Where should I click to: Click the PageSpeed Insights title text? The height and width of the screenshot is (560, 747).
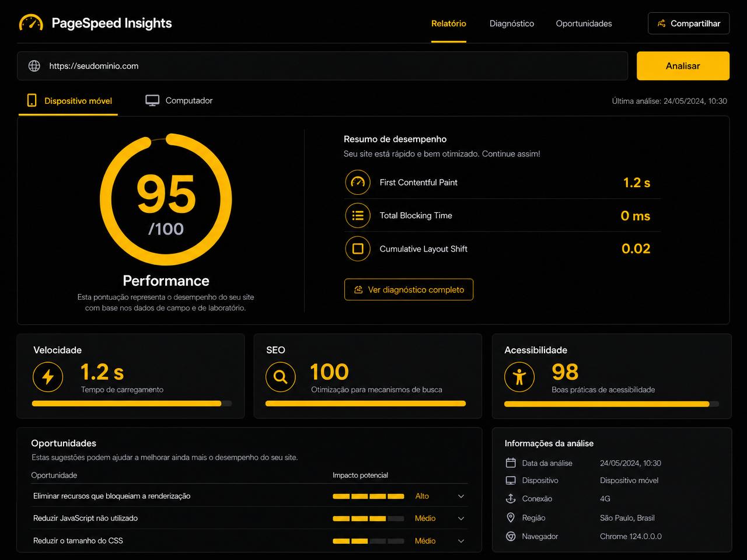111,23
